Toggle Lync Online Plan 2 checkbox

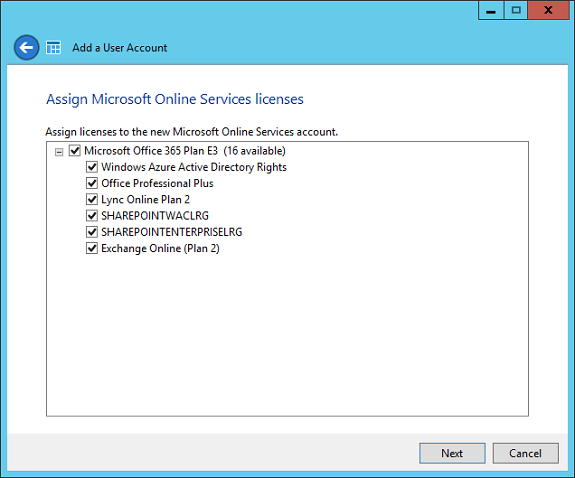[x=92, y=199]
